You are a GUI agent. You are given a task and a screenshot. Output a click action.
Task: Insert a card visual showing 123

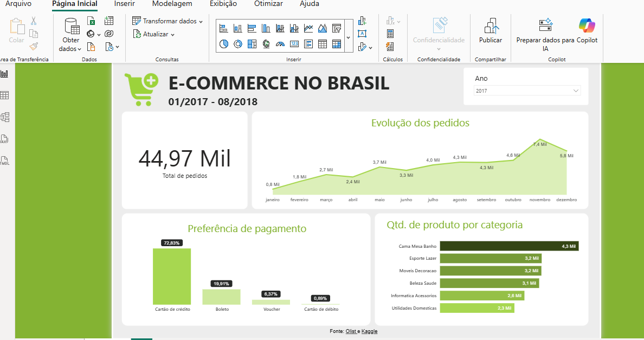pos(294,44)
